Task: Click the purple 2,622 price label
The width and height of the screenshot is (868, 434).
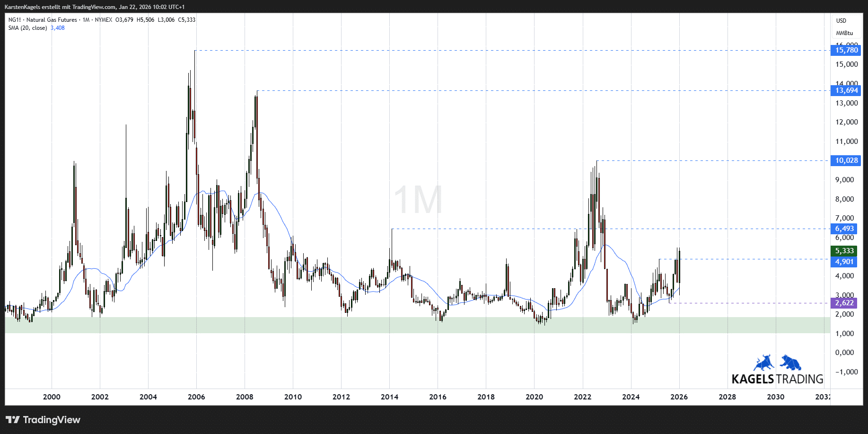Action: tap(844, 303)
